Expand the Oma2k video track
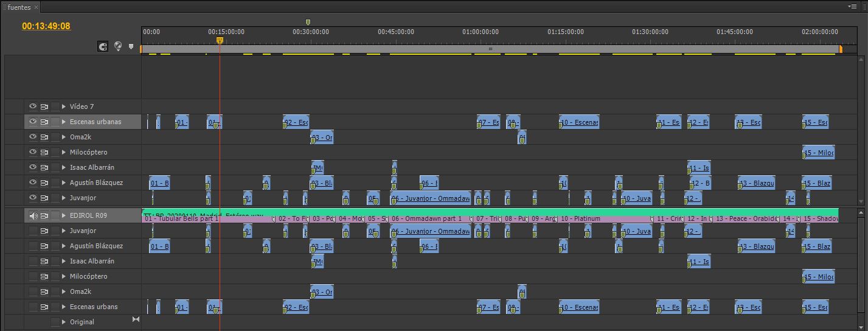Viewport: 868px width, 331px height. [x=64, y=137]
